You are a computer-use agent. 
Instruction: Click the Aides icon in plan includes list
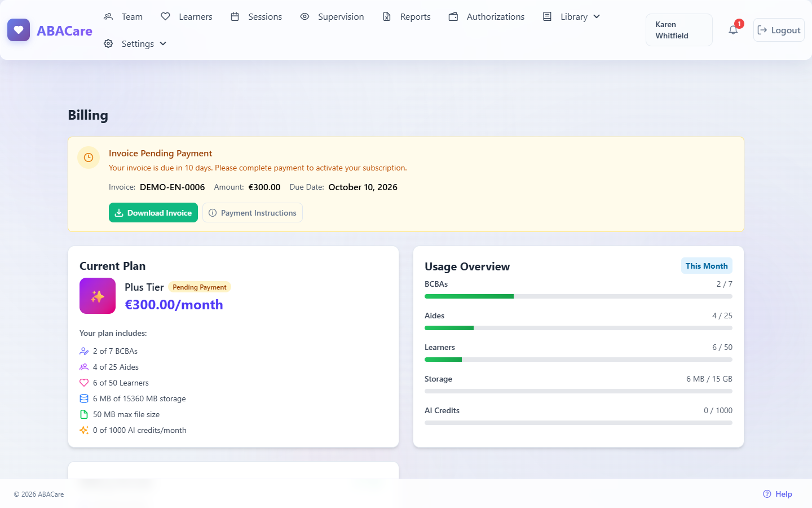click(x=84, y=367)
